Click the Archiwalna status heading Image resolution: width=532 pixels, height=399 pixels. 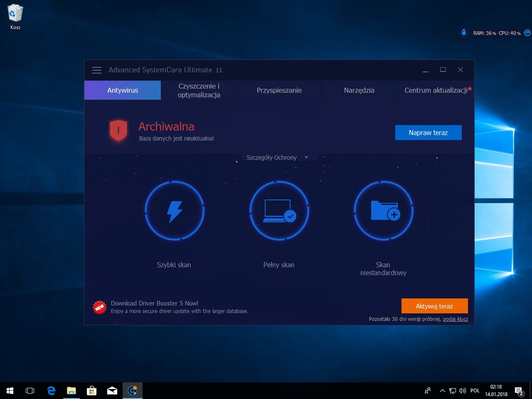pyautogui.click(x=166, y=126)
